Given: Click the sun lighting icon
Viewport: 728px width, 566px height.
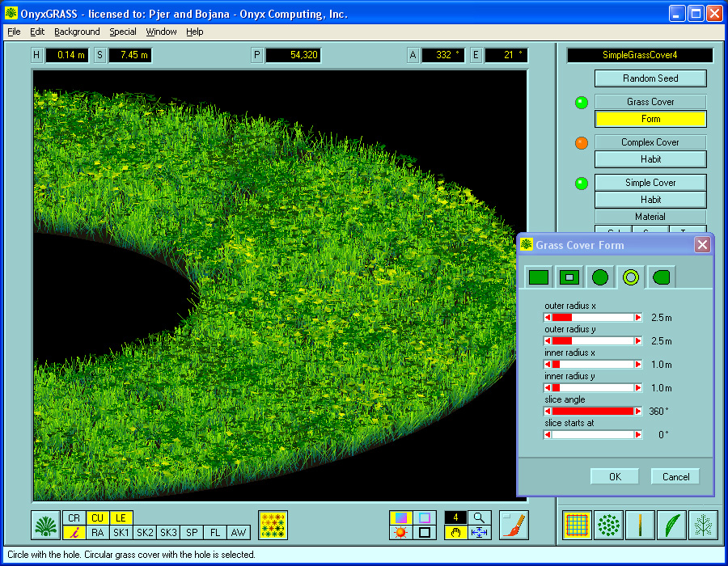Looking at the screenshot, I should point(400,532).
